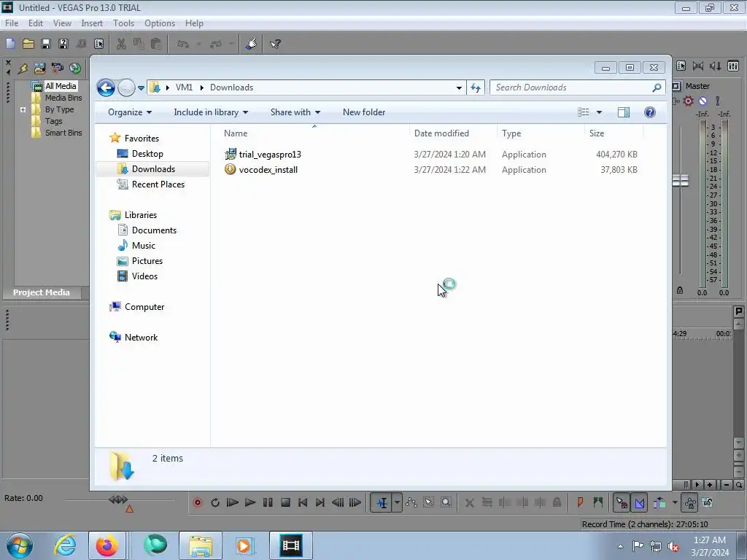The image size is (747, 560).
Task: Switch to the Project Media tab
Action: click(x=42, y=292)
